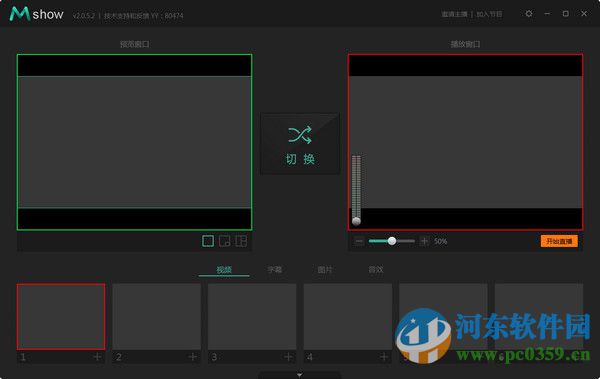Switch to the 音效 sound effects tab

[375, 270]
